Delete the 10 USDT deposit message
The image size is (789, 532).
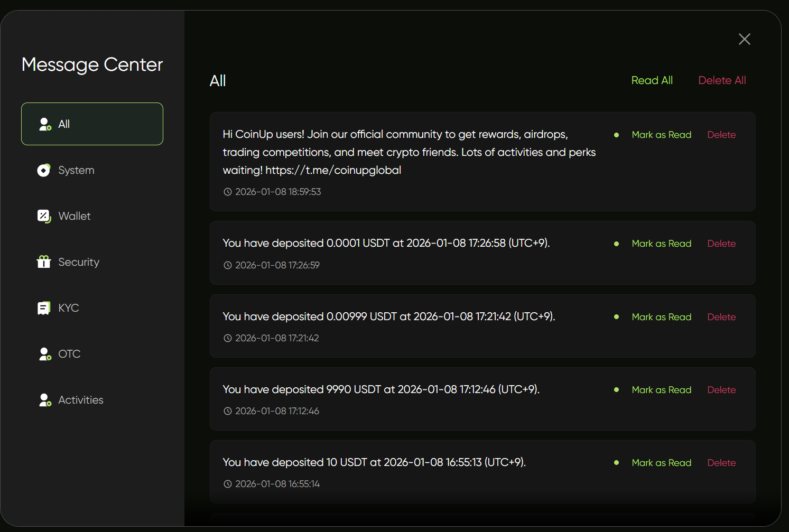pos(721,463)
